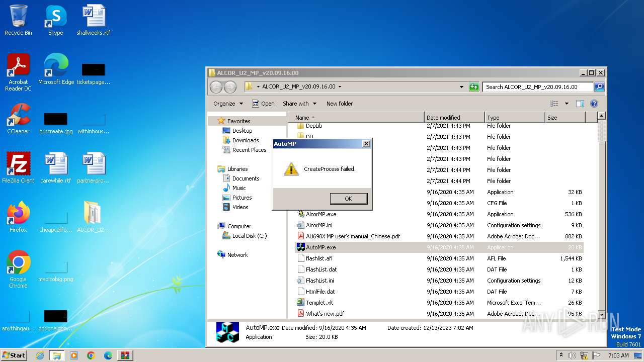Open the Firefox desktop shortcut

(x=18, y=216)
